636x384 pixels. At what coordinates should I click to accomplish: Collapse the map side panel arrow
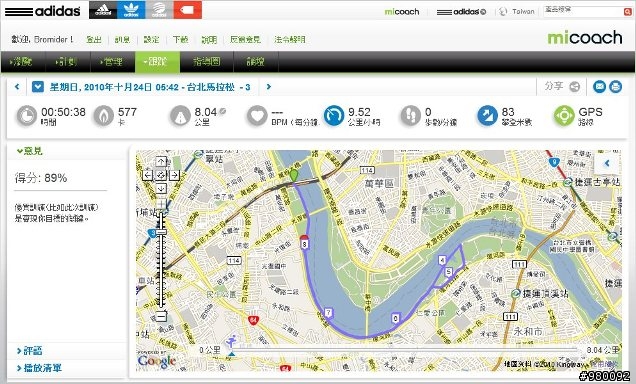click(607, 163)
